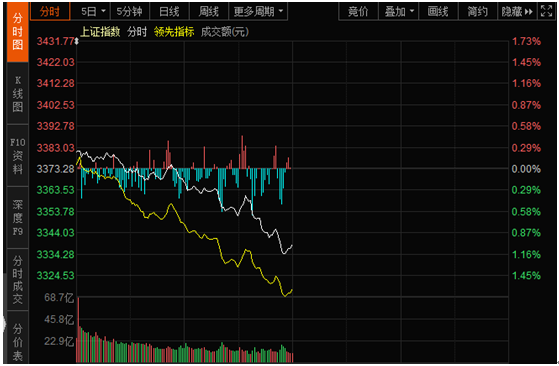Switch to 周线 weekly chart
This screenshot has width=559, height=366.
(x=209, y=12)
